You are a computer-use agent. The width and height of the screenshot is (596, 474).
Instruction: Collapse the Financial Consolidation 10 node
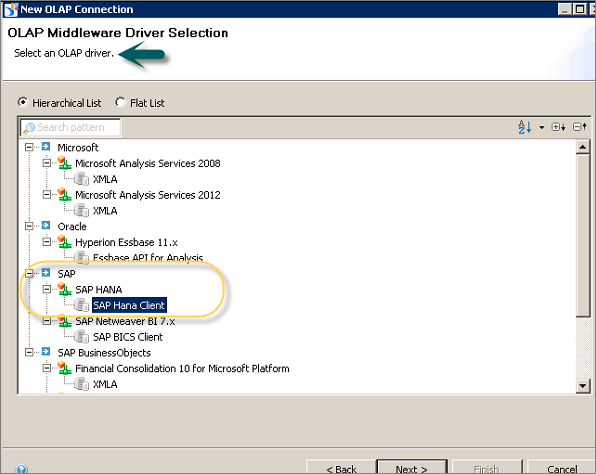click(x=47, y=368)
